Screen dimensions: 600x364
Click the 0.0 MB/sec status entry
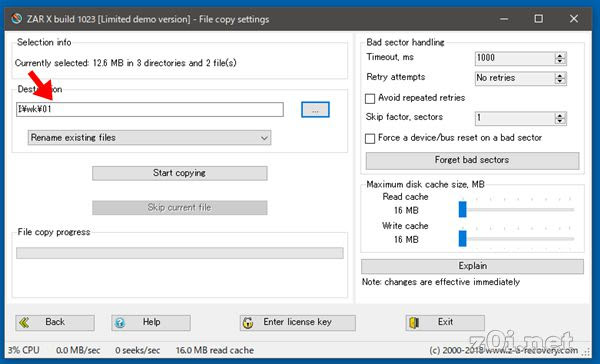[78, 351]
